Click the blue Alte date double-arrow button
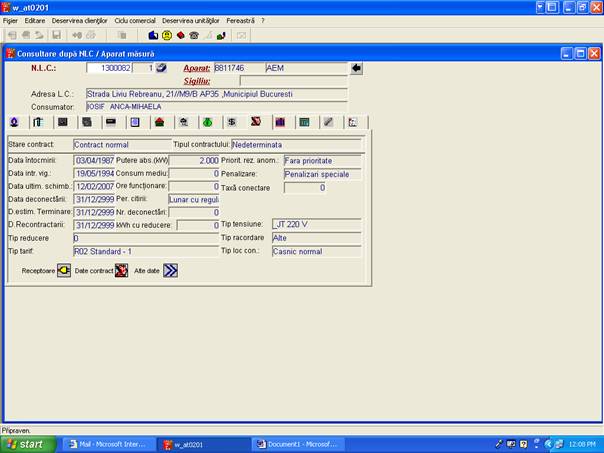Screen dimensions: 604x453 [170, 270]
